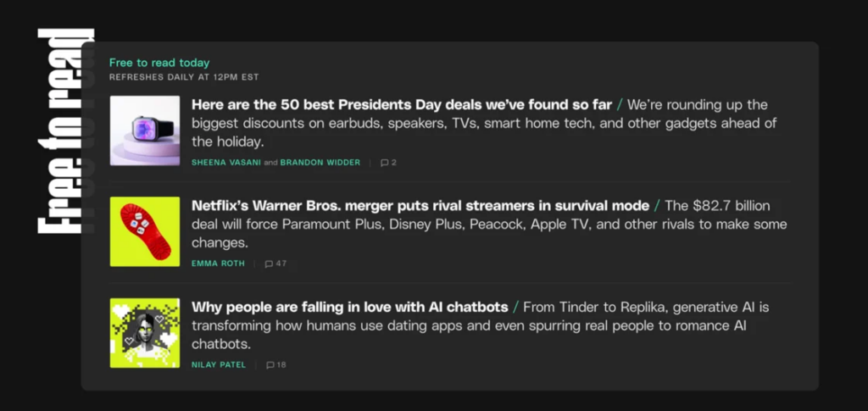The image size is (868, 411).
Task: Open 'Why people are falling in love with AI chatbots'
Action: click(x=349, y=307)
